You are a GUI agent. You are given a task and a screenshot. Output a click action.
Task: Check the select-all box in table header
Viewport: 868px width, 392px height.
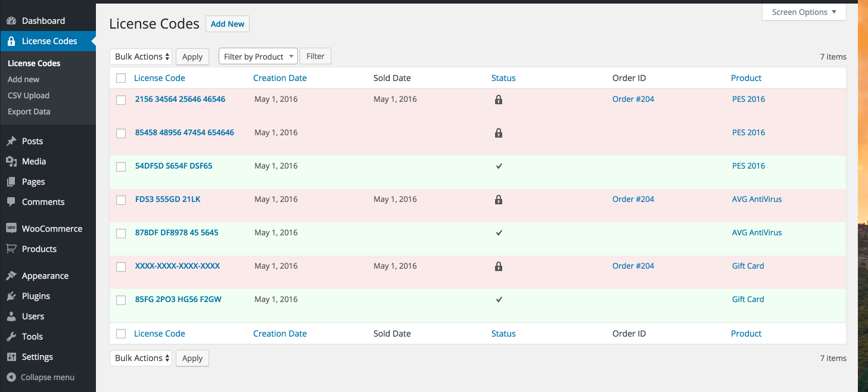coord(121,78)
